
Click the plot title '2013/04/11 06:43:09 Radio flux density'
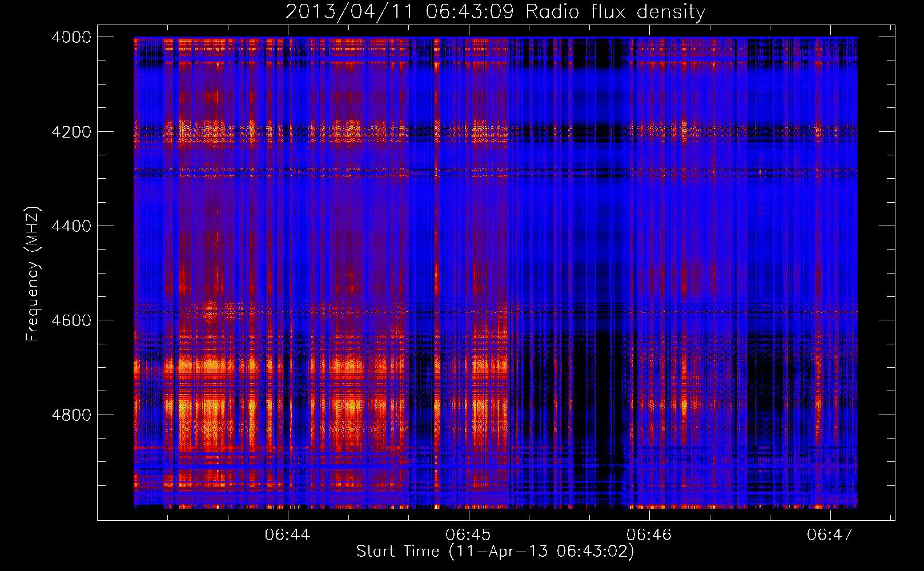(495, 11)
